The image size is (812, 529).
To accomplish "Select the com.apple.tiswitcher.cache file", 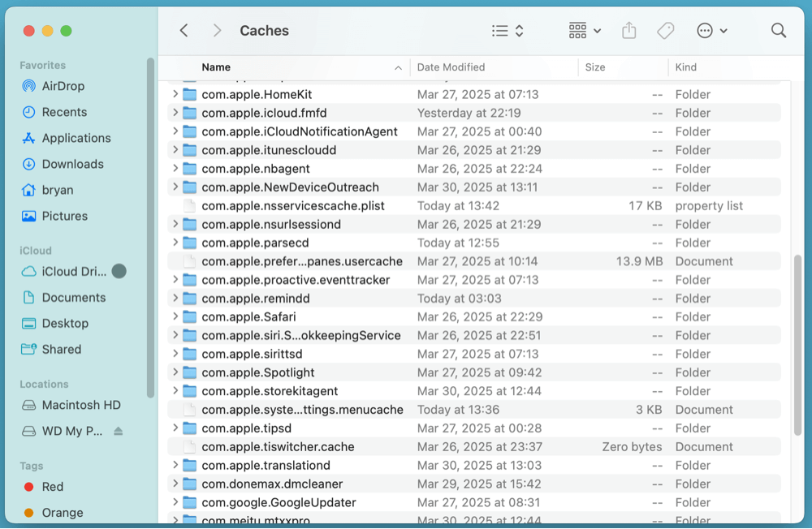I will click(279, 446).
